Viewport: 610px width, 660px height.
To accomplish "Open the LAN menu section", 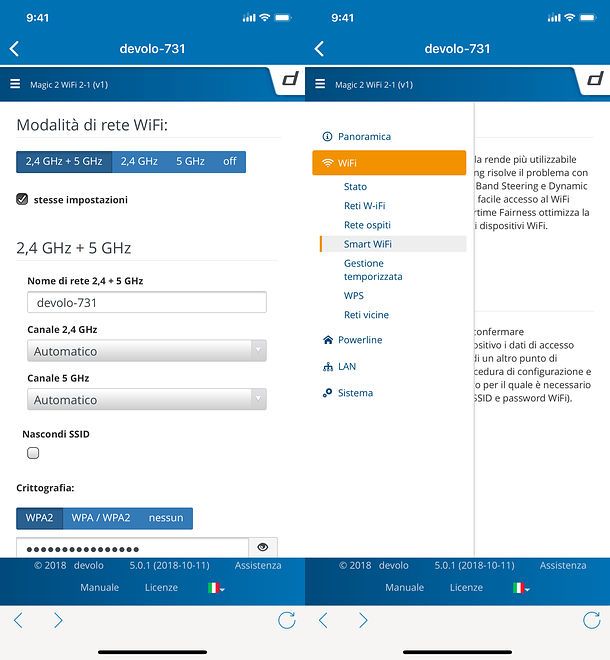I will point(347,367).
